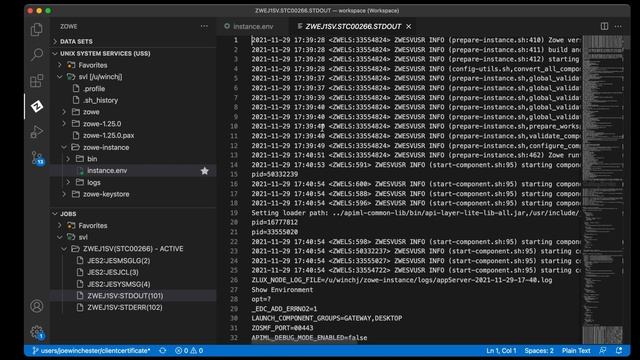The width and height of the screenshot is (640, 360).
Task: Open the Extensions view icon
Action: pos(37,80)
